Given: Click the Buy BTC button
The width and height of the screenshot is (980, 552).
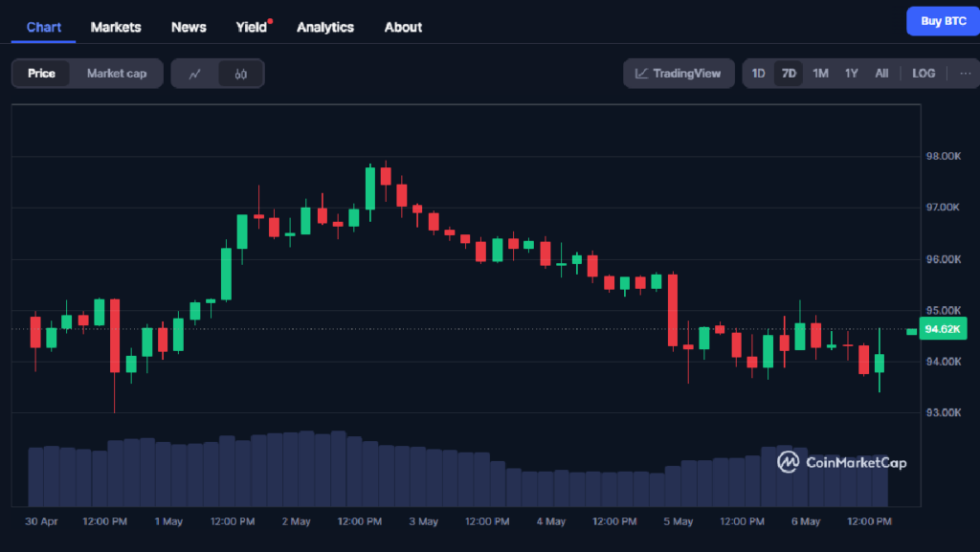Looking at the screenshot, I should (x=943, y=21).
